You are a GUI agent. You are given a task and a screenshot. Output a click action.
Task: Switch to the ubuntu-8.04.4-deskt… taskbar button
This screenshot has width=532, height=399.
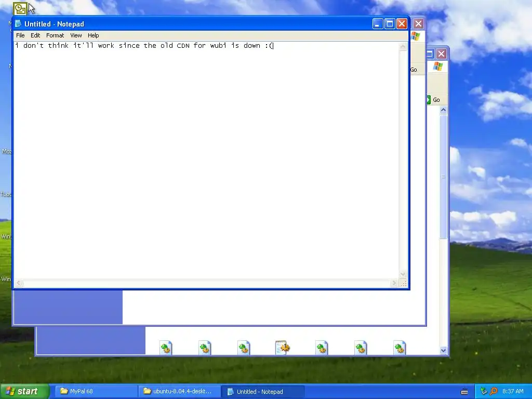click(179, 391)
